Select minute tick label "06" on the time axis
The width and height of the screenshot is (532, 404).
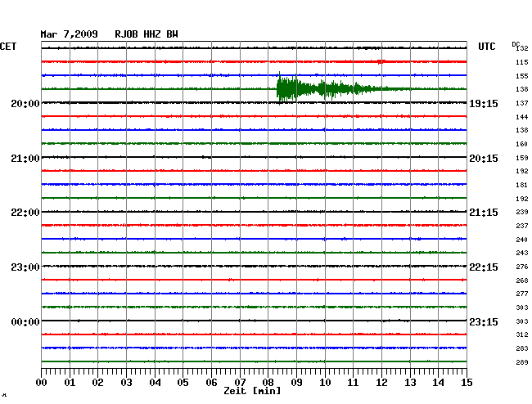(x=211, y=382)
